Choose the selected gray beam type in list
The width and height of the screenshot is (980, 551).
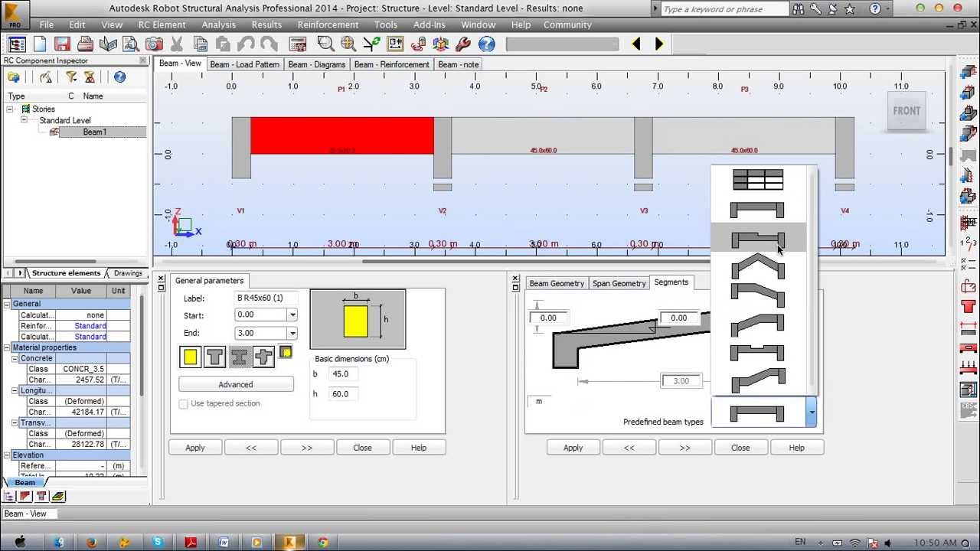point(757,240)
